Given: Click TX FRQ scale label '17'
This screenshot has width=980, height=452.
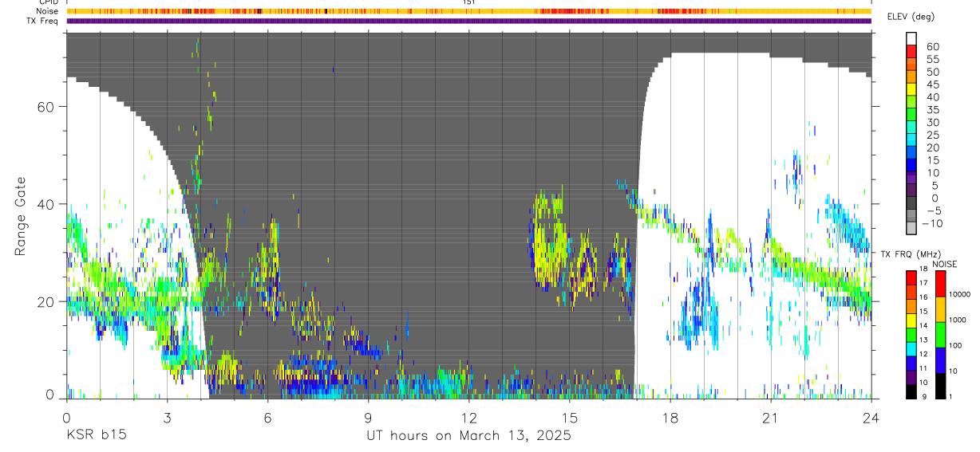Looking at the screenshot, I should [925, 283].
